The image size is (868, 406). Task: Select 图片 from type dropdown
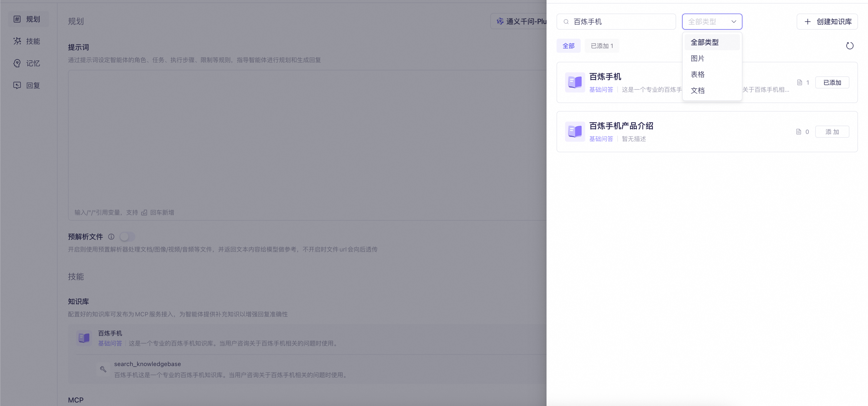point(697,58)
